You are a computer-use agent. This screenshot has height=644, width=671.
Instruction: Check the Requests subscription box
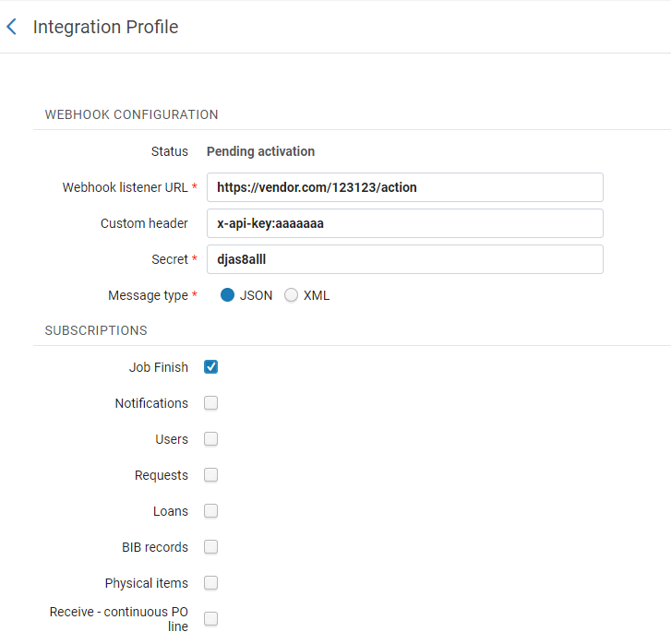[210, 475]
